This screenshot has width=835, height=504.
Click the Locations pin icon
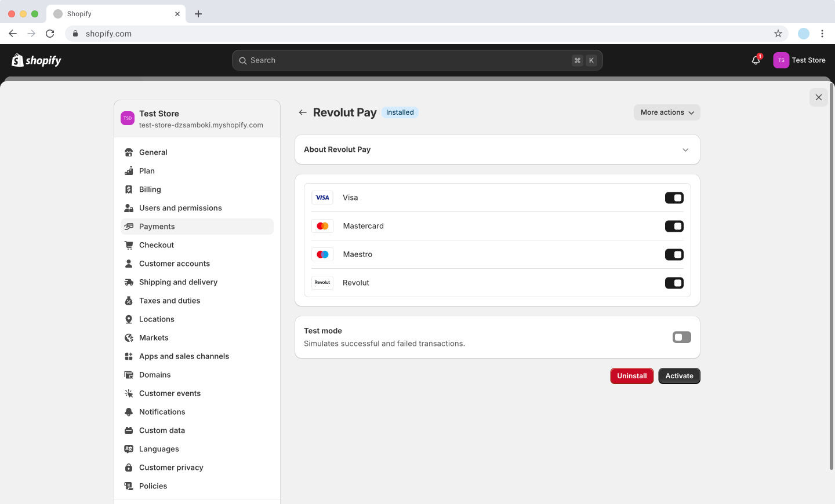pos(129,319)
